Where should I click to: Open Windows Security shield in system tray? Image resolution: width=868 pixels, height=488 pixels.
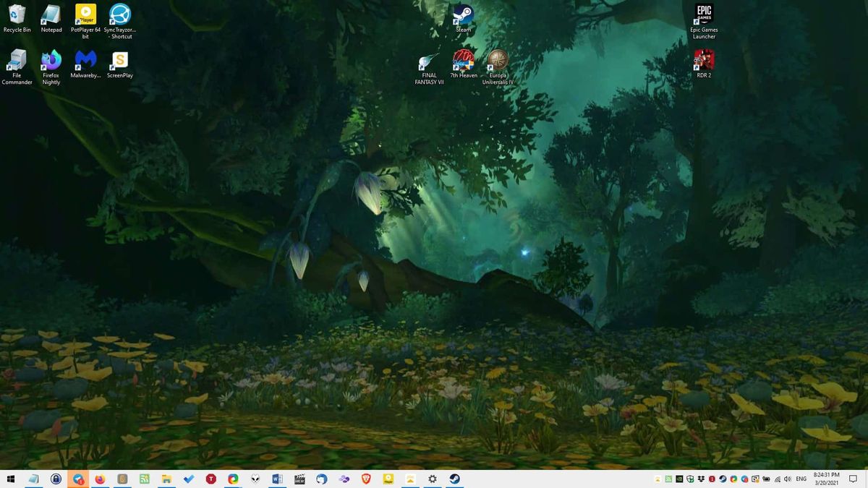click(x=690, y=479)
